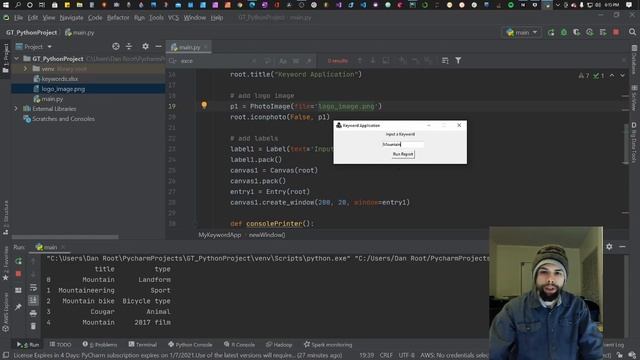This screenshot has height=360, width=640.
Task: Open find filter options funnel
Action: point(458,60)
